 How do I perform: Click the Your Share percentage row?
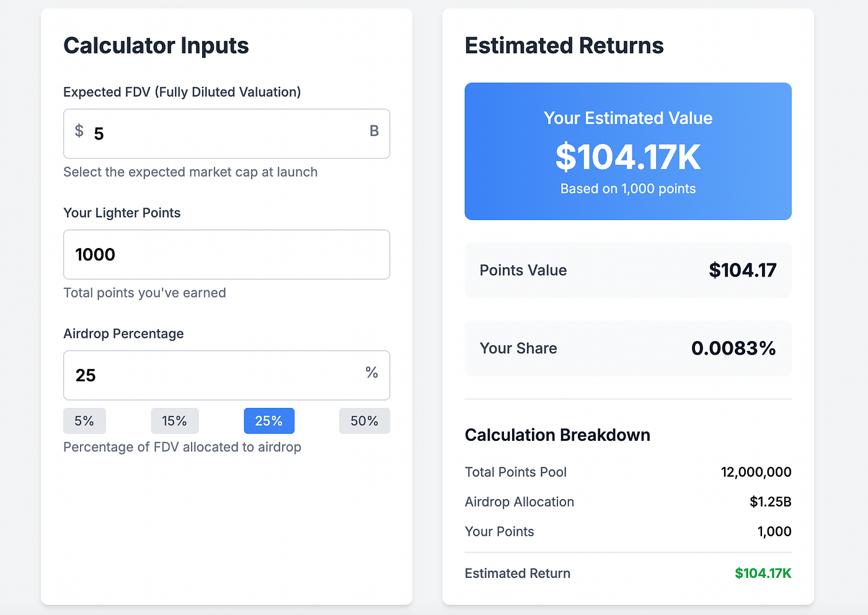pos(627,348)
